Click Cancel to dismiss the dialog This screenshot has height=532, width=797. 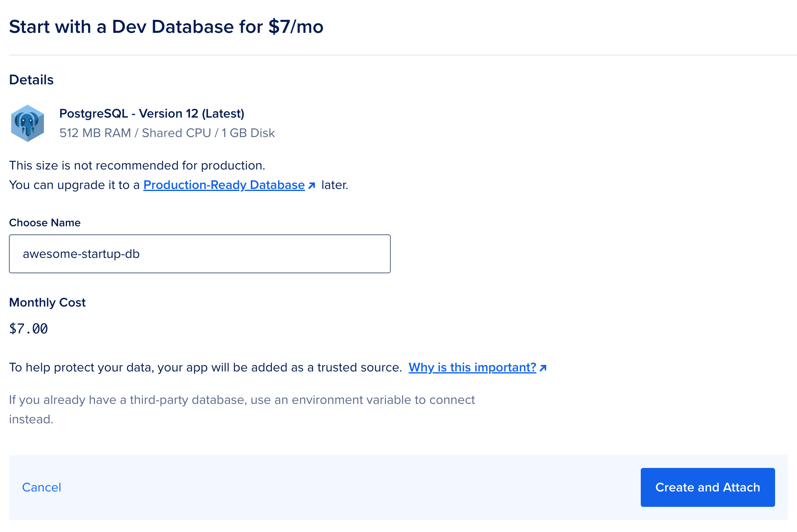tap(41, 487)
